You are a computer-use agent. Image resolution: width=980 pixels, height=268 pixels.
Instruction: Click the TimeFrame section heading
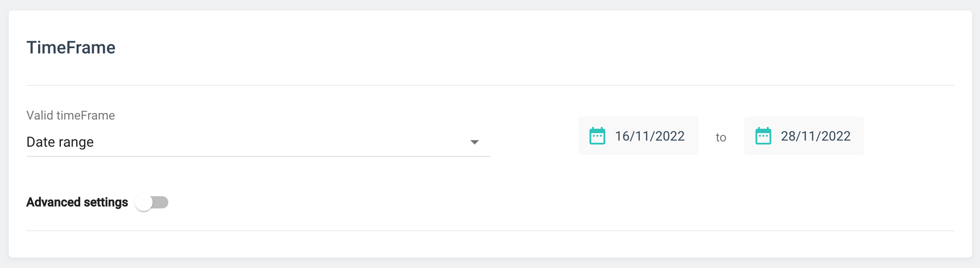tap(71, 47)
